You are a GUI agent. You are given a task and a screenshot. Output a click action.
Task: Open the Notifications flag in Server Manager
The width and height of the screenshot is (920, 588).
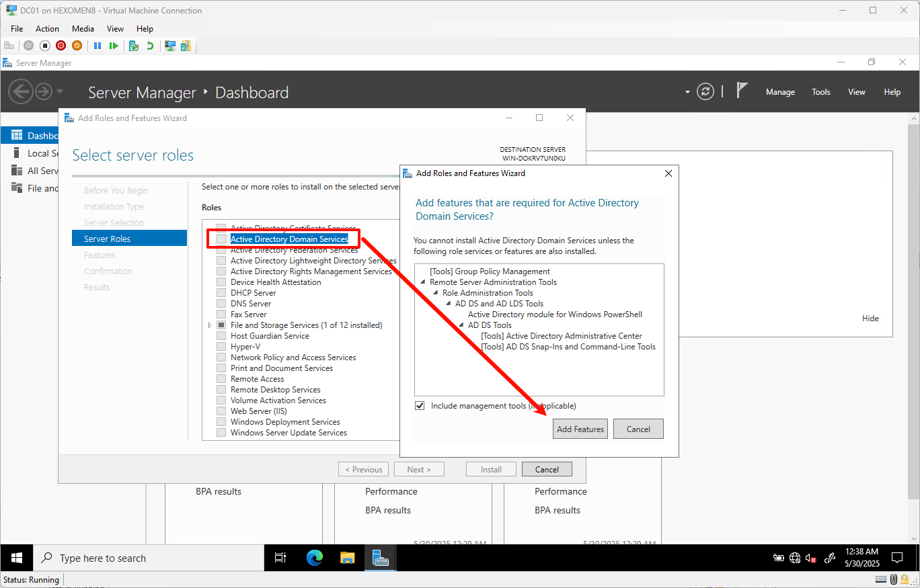(742, 91)
